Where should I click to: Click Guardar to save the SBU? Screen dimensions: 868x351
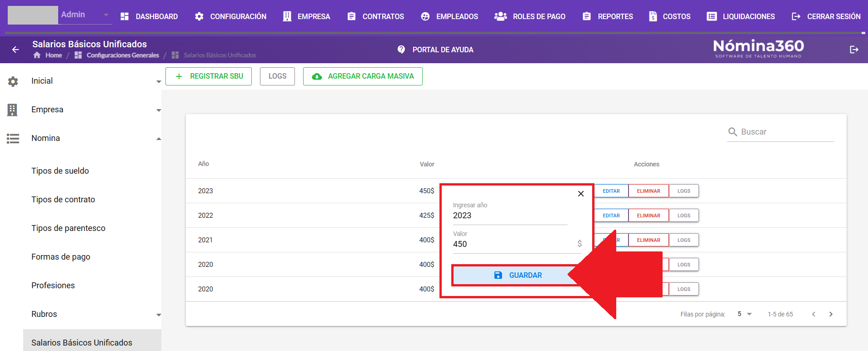517,275
